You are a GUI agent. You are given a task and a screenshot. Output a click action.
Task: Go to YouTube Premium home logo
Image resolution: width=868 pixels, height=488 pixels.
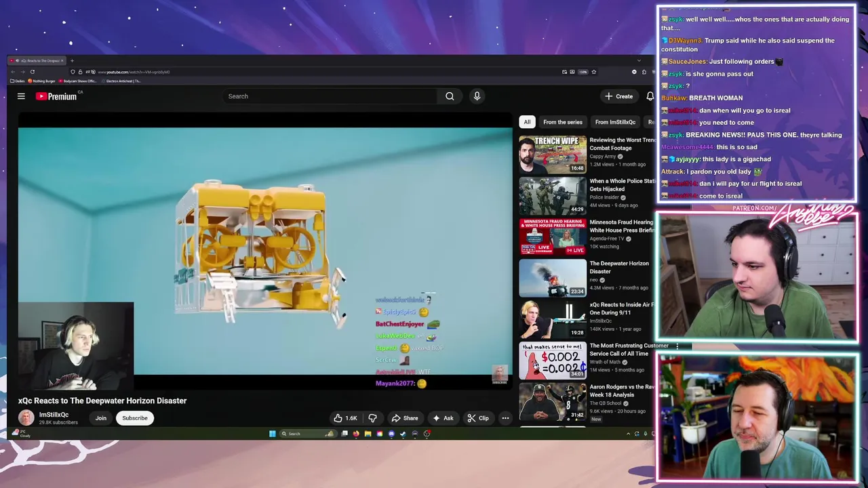57,96
